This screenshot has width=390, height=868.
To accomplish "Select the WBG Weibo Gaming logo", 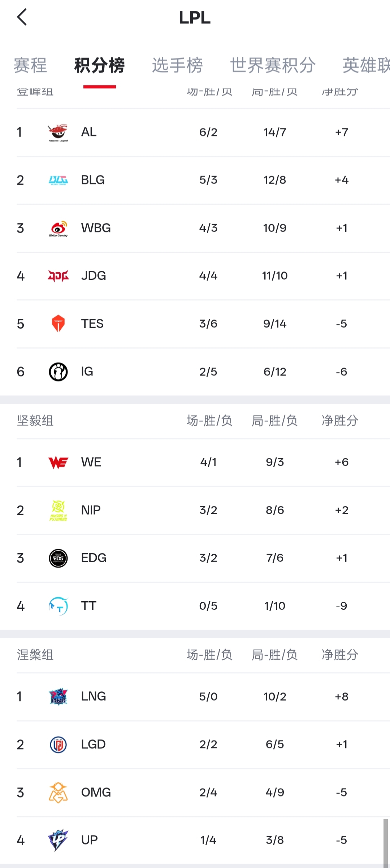I will pos(58,228).
